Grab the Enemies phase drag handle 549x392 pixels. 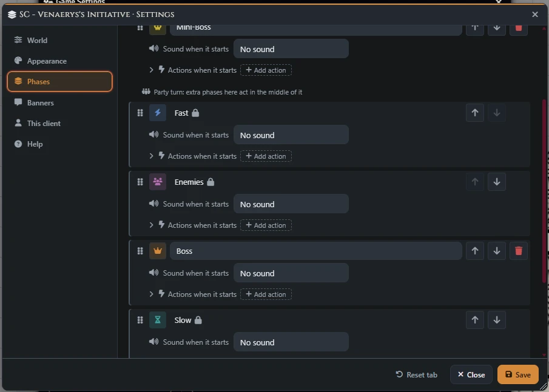point(140,182)
